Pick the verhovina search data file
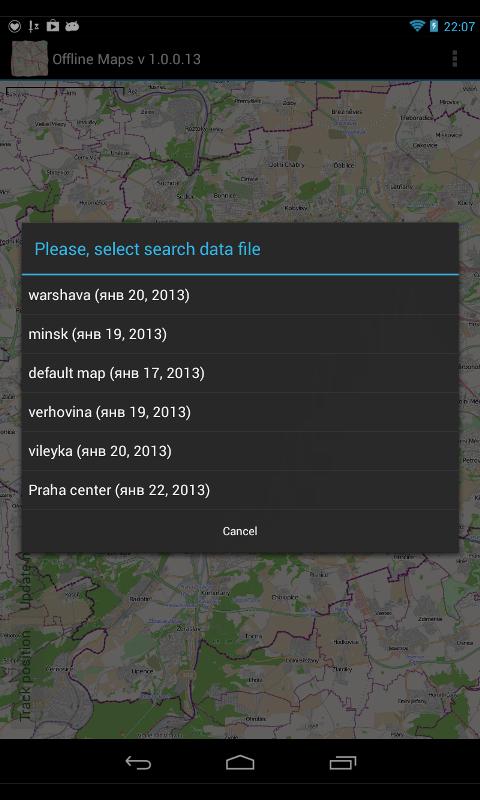Image resolution: width=480 pixels, height=800 pixels. [x=240, y=412]
